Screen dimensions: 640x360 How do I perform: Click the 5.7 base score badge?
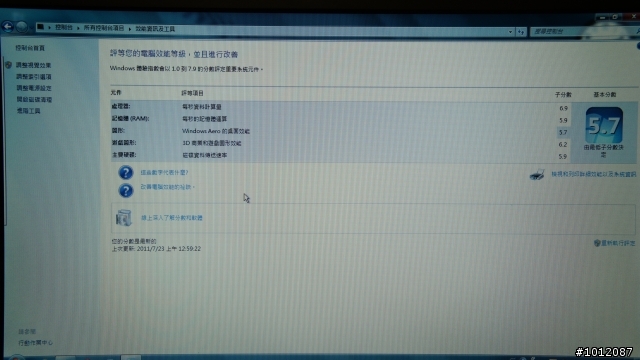(604, 125)
